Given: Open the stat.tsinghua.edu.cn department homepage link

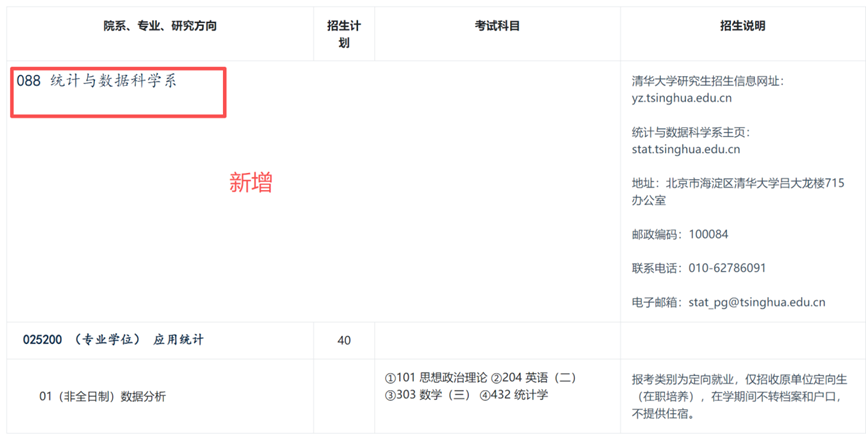Looking at the screenshot, I should 686,150.
